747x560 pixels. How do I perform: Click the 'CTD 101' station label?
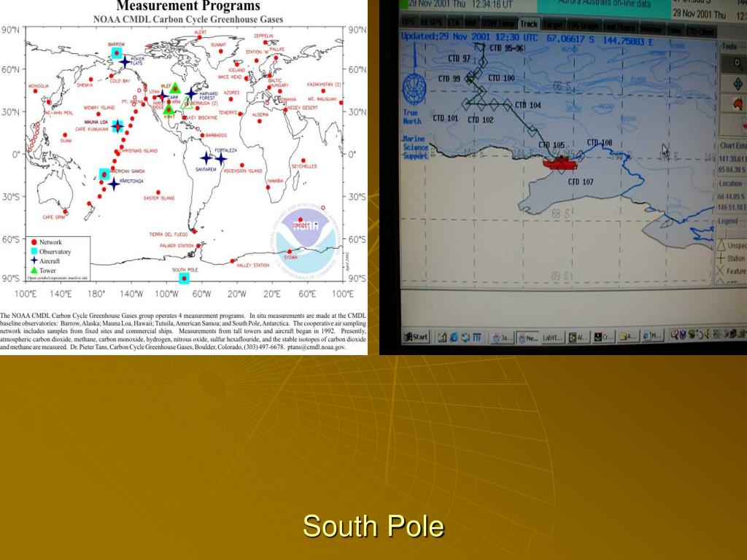(x=446, y=118)
